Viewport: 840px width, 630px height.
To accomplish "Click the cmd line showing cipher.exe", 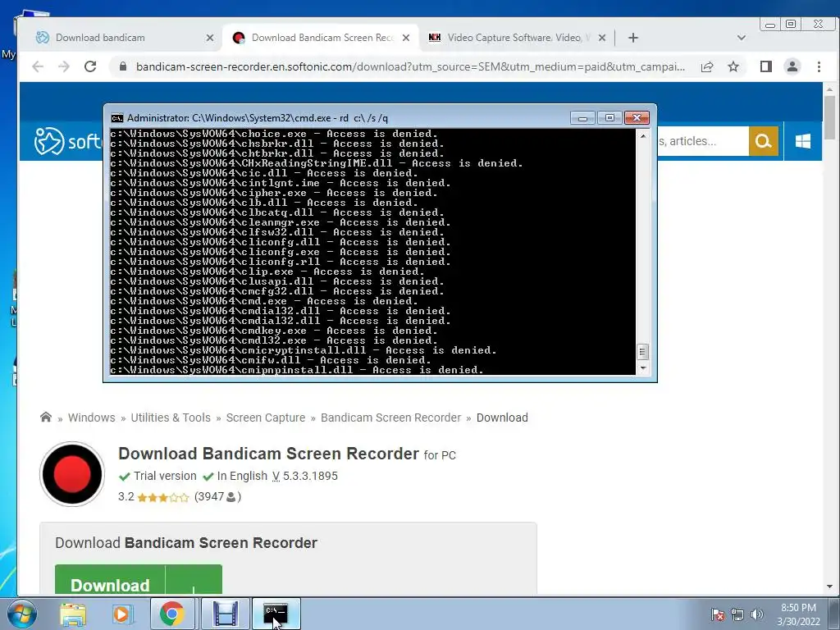I will tap(274, 193).
